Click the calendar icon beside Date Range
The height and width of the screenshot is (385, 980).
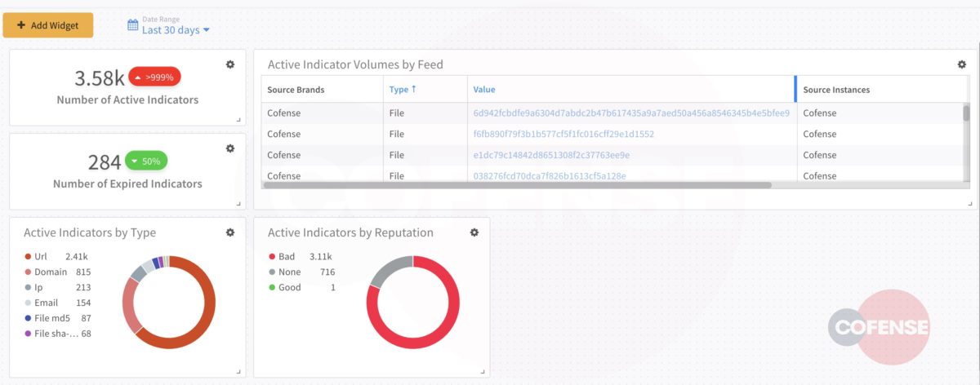(x=133, y=25)
